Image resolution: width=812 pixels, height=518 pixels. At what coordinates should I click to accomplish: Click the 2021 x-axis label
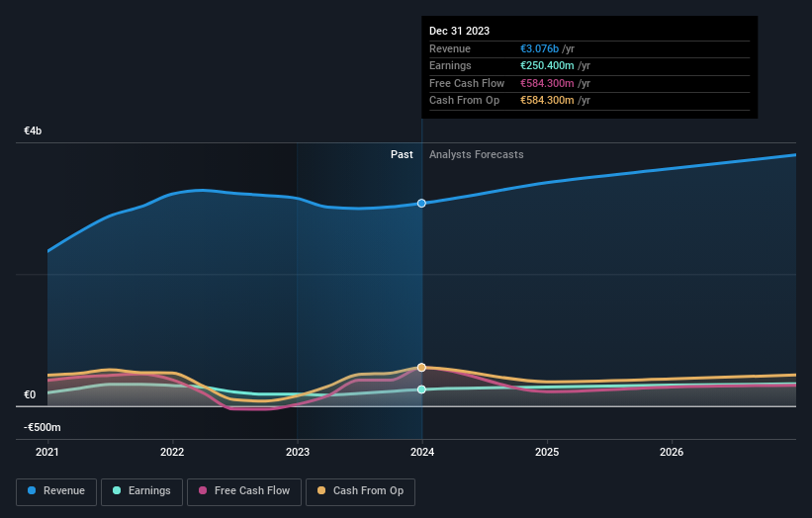click(47, 453)
